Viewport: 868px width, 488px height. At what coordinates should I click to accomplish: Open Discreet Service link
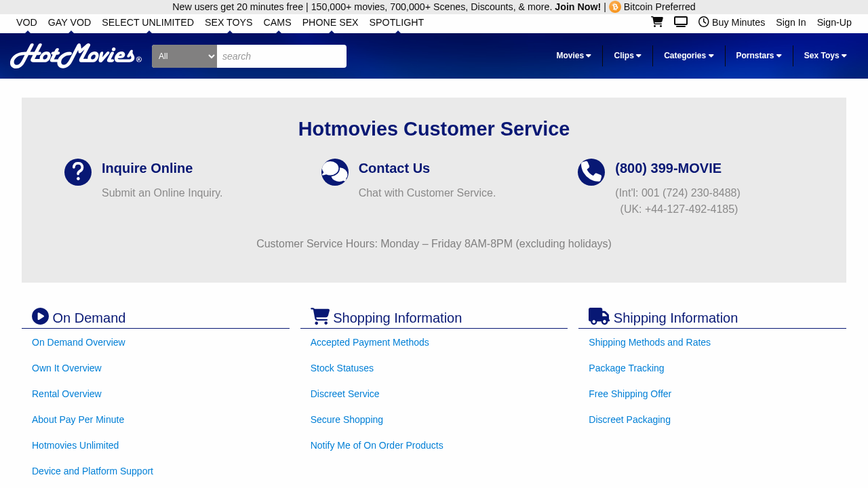(x=344, y=394)
